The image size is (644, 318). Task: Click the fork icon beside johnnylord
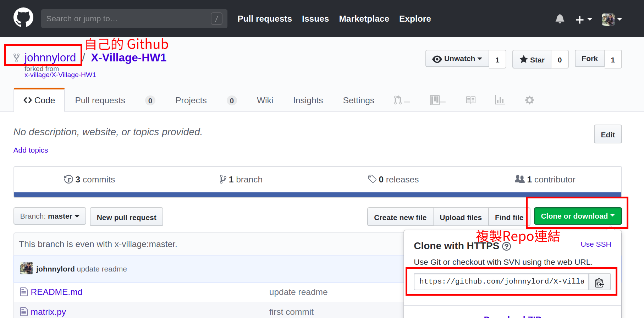coord(16,58)
